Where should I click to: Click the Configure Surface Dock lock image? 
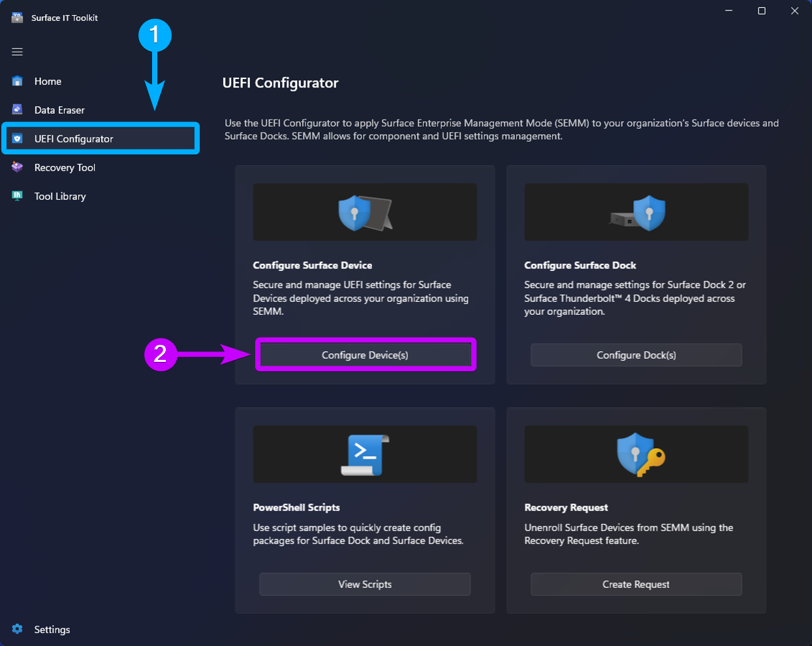click(x=635, y=212)
